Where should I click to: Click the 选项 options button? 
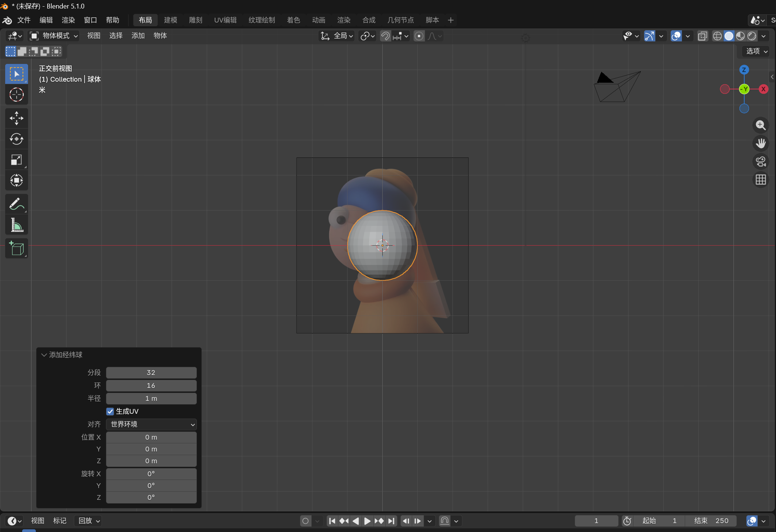click(x=756, y=51)
